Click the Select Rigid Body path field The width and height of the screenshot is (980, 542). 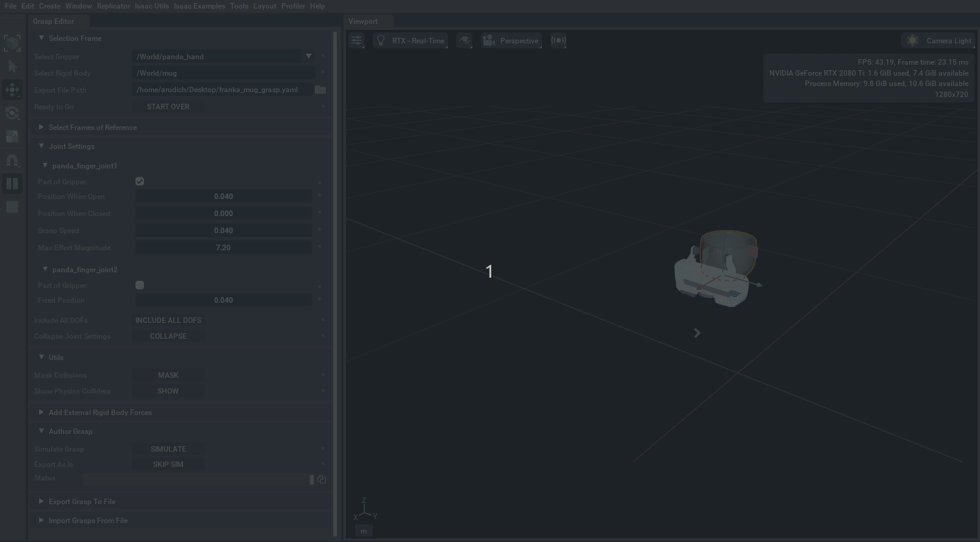pyautogui.click(x=223, y=73)
